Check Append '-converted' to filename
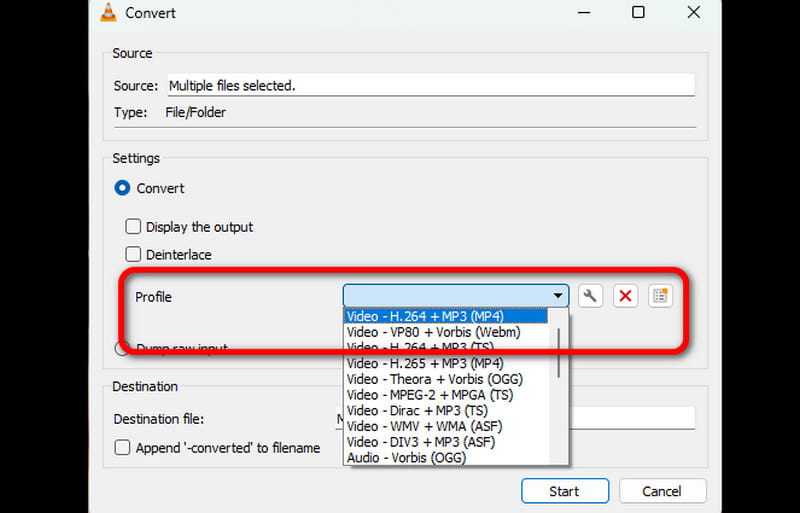Viewport: 800px width, 513px height. point(122,448)
